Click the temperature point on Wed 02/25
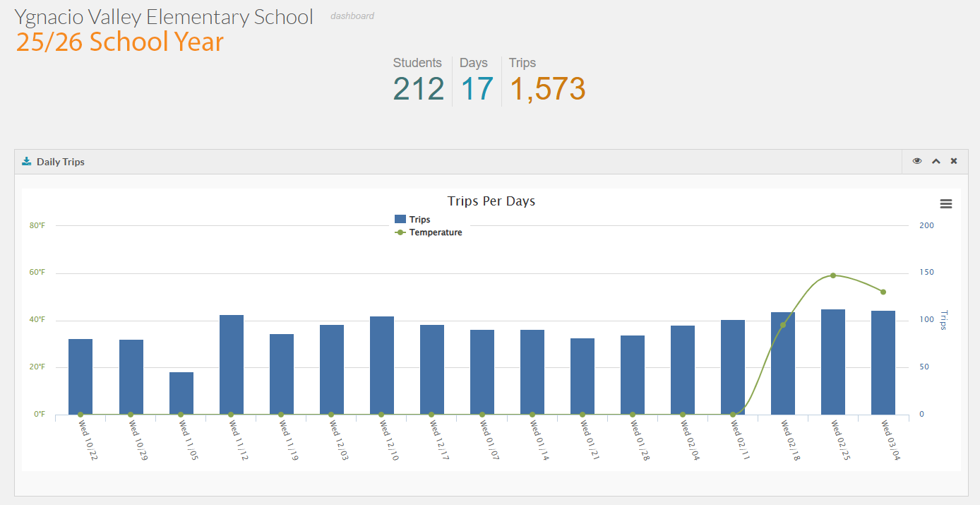This screenshot has height=505, width=980. coord(833,275)
